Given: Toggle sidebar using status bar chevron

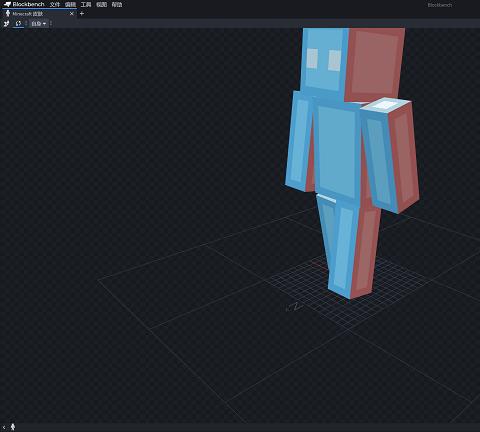Looking at the screenshot, I should tap(4, 427).
